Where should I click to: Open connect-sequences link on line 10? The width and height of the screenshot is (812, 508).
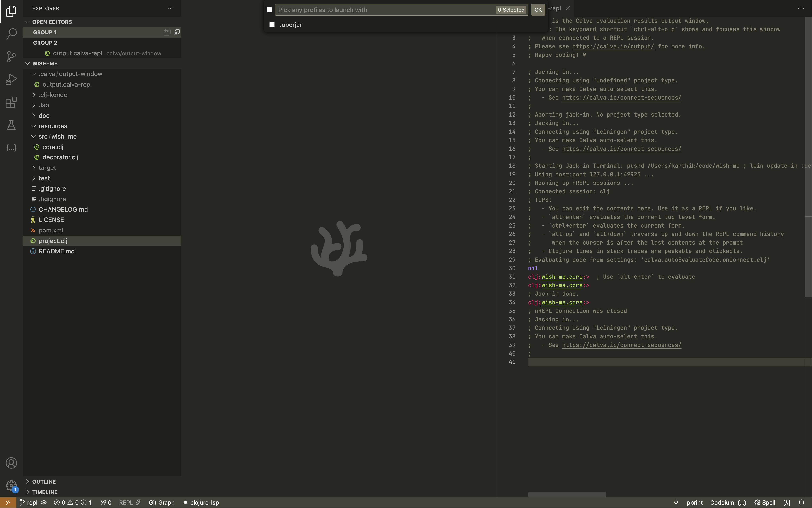622,97
